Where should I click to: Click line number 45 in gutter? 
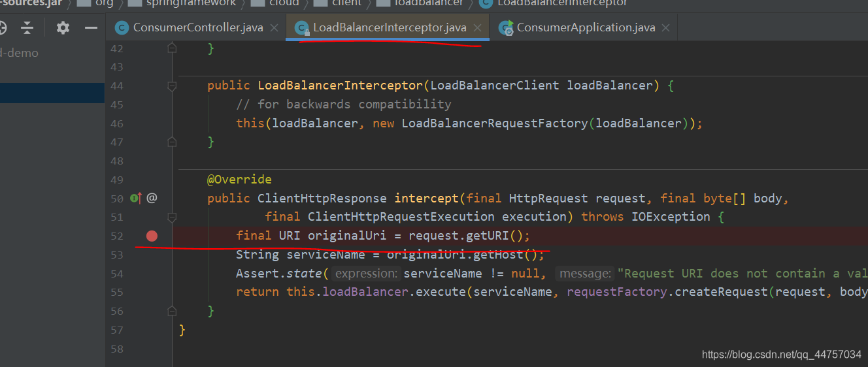pos(116,104)
